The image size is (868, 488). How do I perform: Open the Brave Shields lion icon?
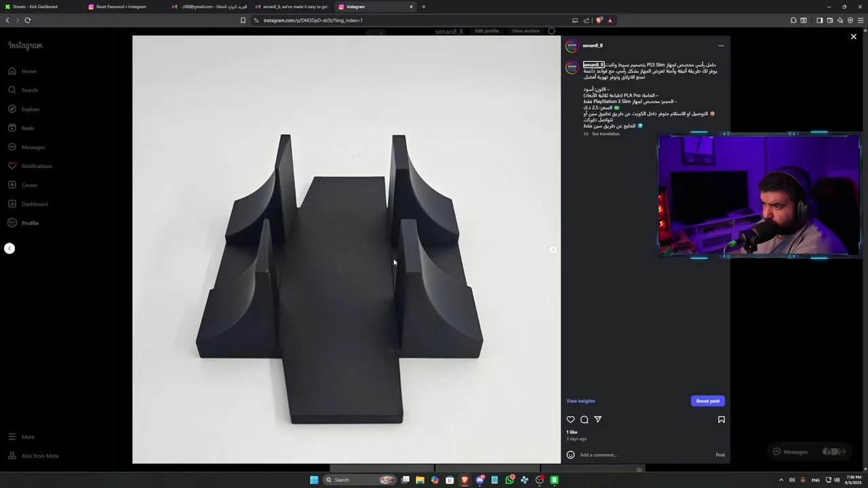pyautogui.click(x=599, y=20)
